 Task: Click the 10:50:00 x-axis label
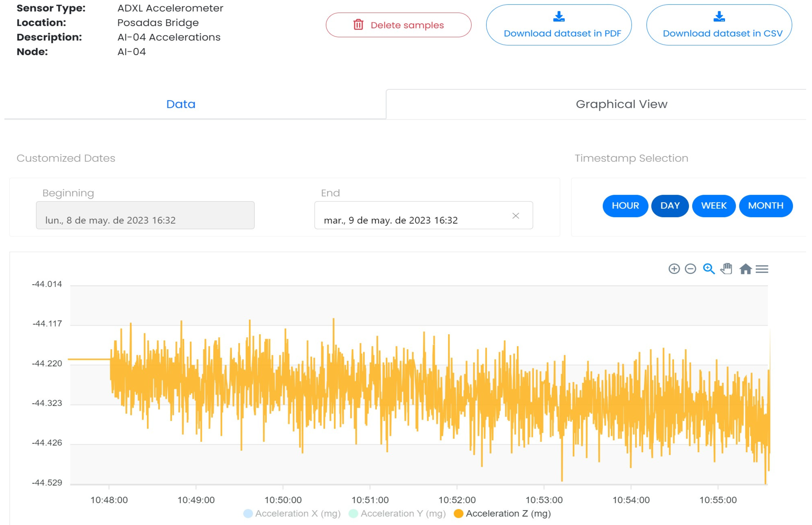click(x=283, y=500)
